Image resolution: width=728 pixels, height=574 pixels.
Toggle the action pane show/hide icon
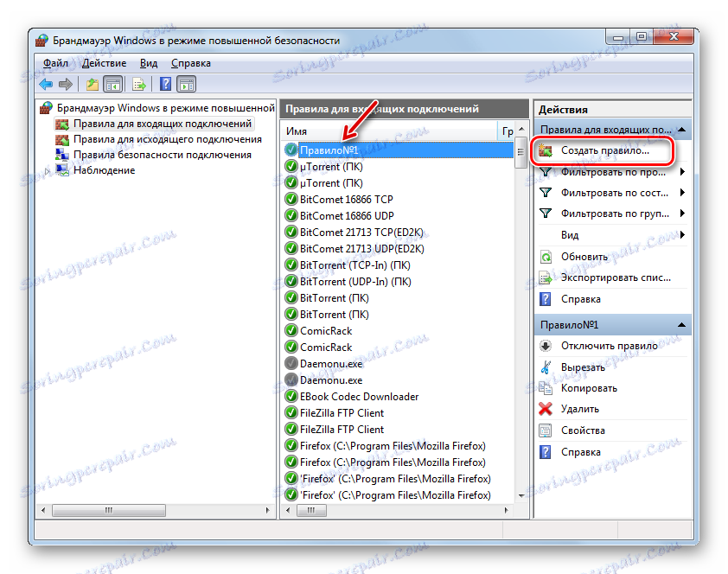point(187,84)
